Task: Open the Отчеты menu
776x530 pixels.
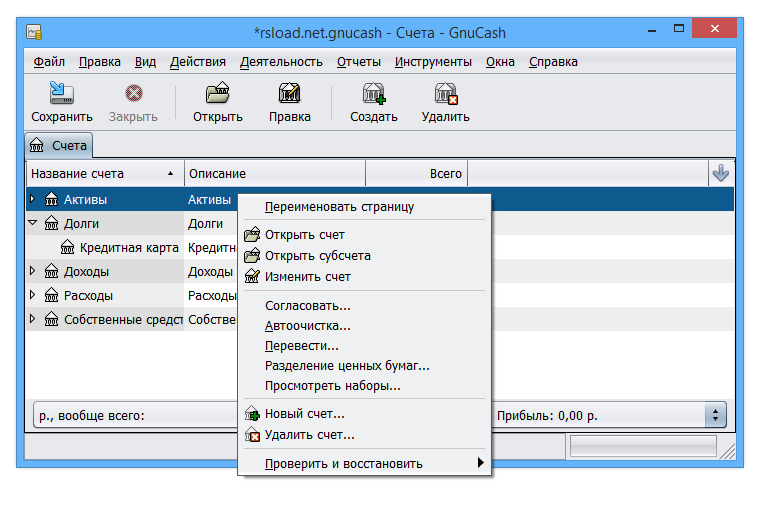Action: coord(359,62)
